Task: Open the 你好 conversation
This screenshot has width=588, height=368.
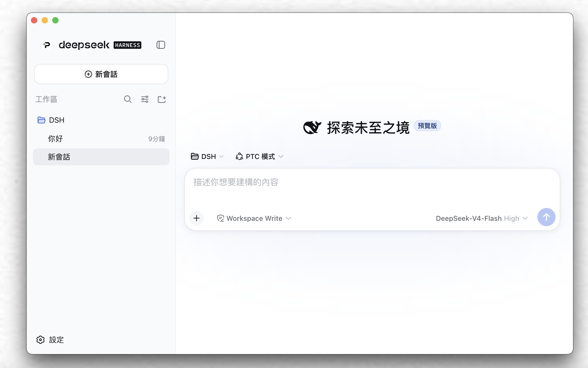Action: (x=101, y=139)
